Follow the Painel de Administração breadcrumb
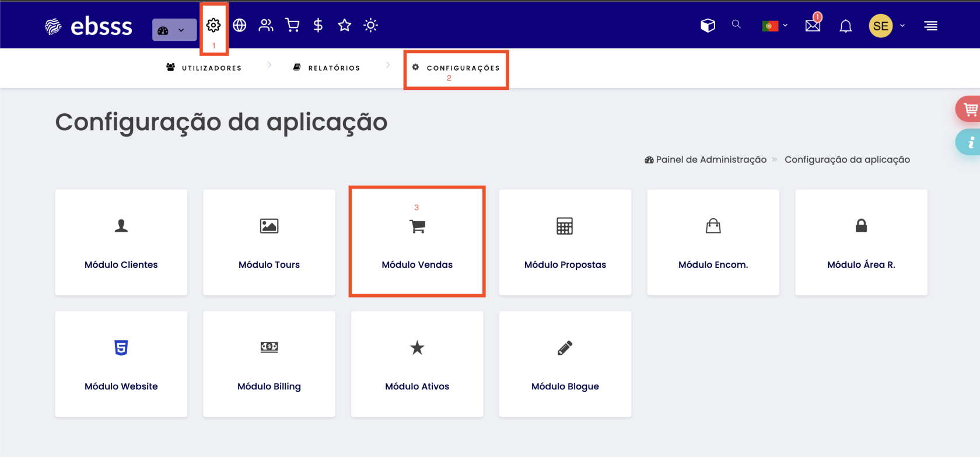Viewport: 980px width, 457px height. [x=705, y=159]
